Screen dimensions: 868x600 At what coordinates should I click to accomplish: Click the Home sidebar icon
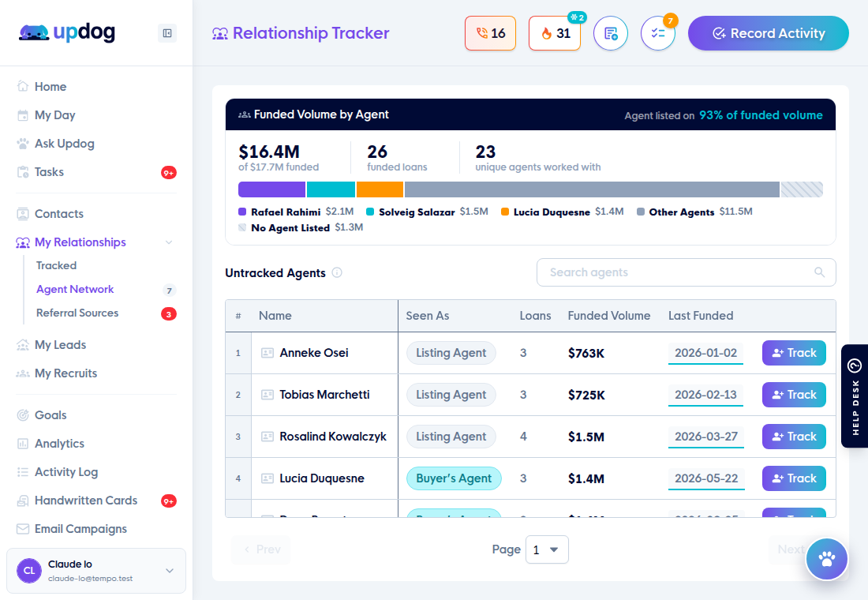23,86
